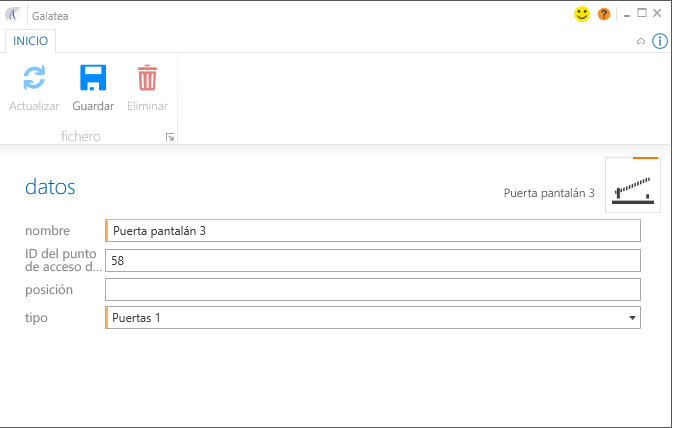Click the Galatea app logo icon
The width and height of the screenshot is (675, 428).
[13, 15]
